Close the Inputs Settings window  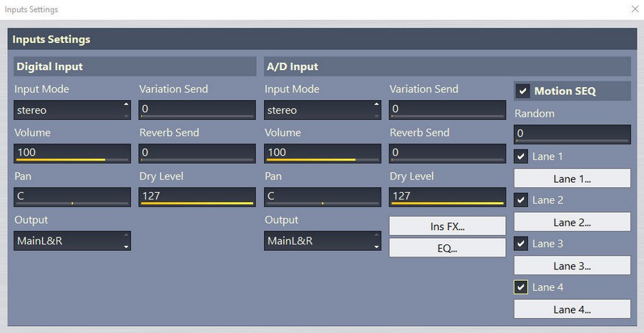click(635, 9)
